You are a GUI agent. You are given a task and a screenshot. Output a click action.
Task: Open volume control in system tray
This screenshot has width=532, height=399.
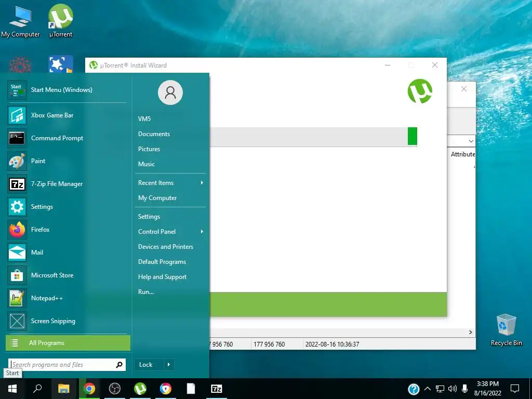pos(453,389)
